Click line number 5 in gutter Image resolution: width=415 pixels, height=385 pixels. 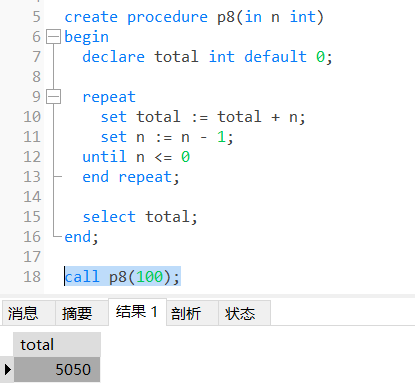coord(37,17)
